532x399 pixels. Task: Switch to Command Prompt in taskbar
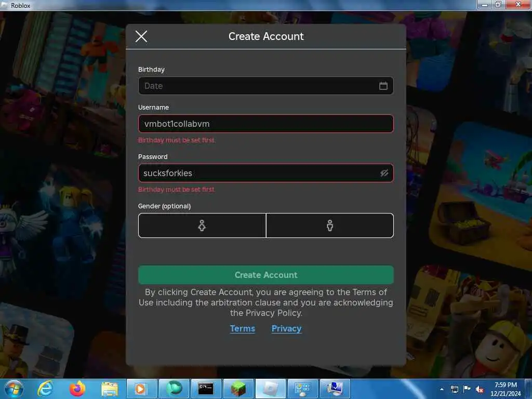(x=206, y=389)
